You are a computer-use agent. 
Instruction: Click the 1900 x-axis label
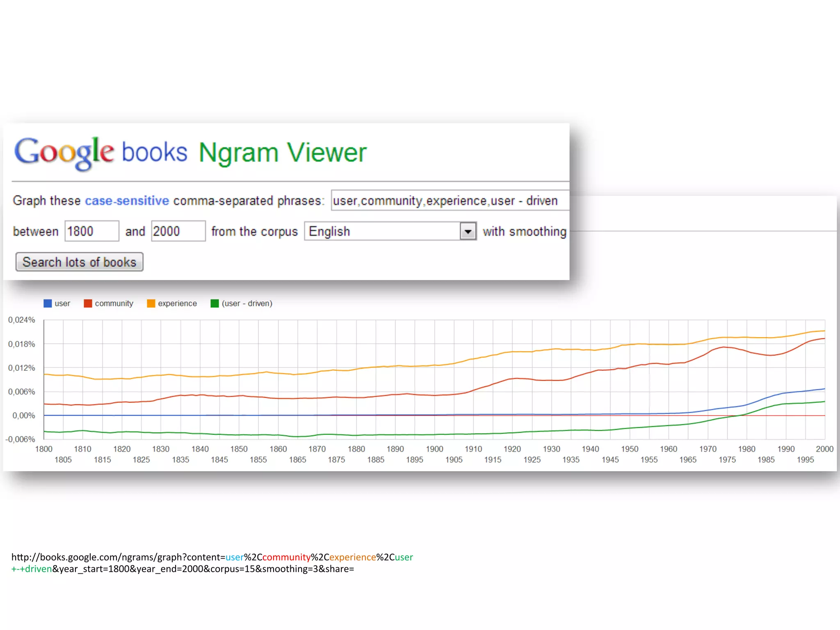click(434, 449)
